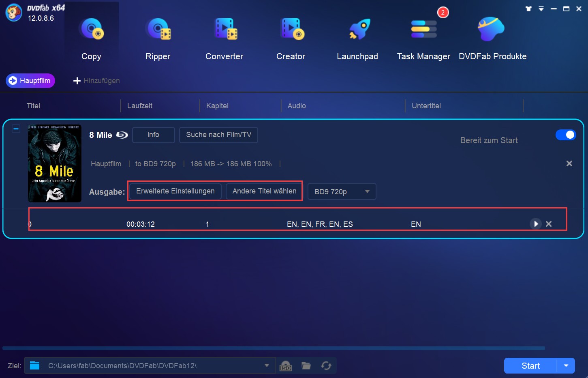588x378 pixels.
Task: Click the DVDFab monkey logo
Action: point(14,13)
